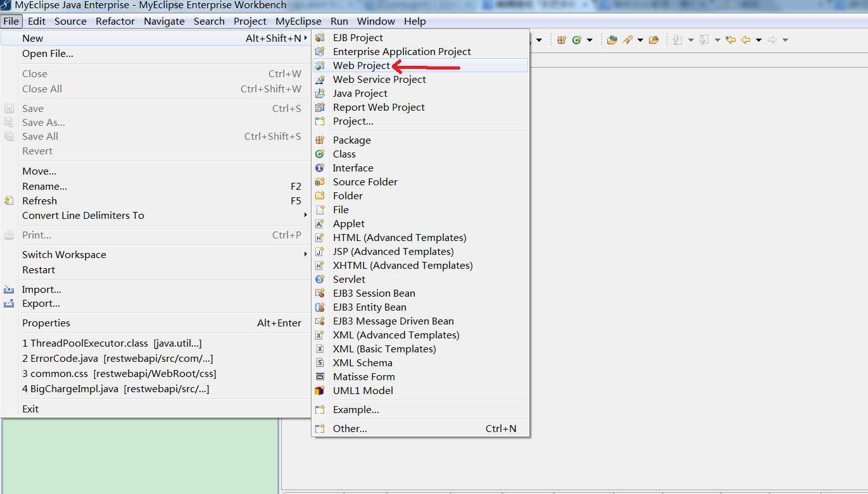This screenshot has width=868, height=494.
Task: Open the Source menu
Action: click(70, 21)
